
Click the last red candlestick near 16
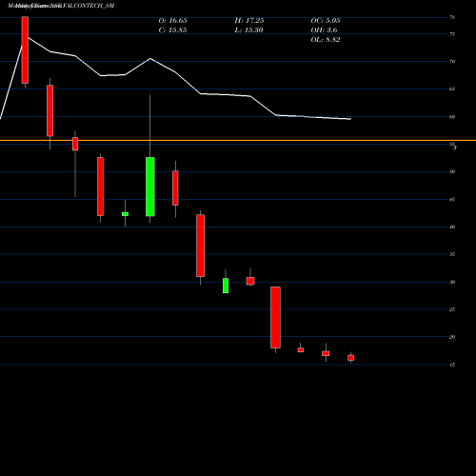pyautogui.click(x=350, y=358)
